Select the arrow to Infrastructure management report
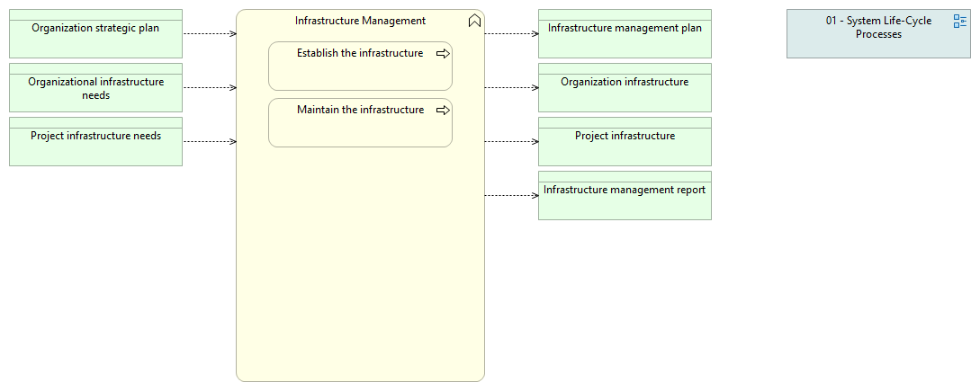The image size is (980, 391). click(511, 196)
